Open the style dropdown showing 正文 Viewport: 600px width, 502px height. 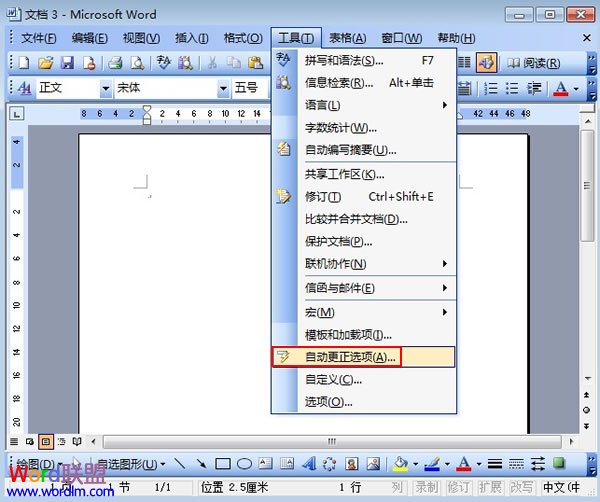(106, 89)
